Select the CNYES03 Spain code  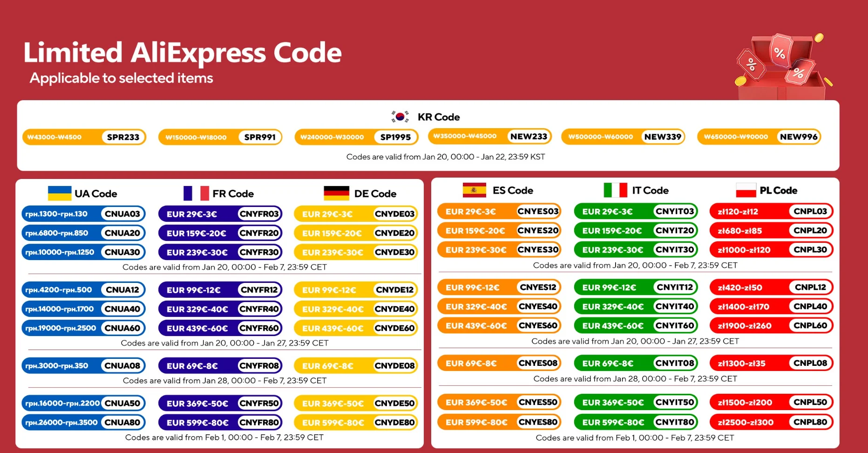499,212
